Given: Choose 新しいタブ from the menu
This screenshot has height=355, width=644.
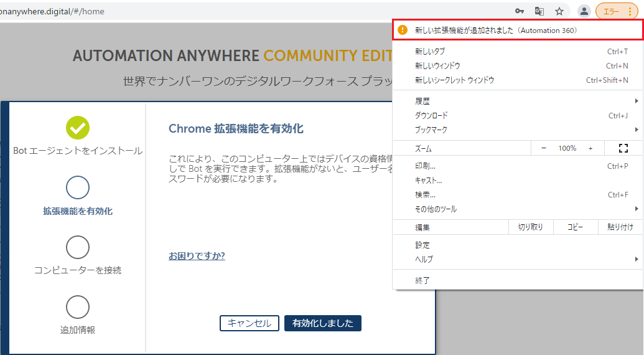Looking at the screenshot, I should coord(518,51).
